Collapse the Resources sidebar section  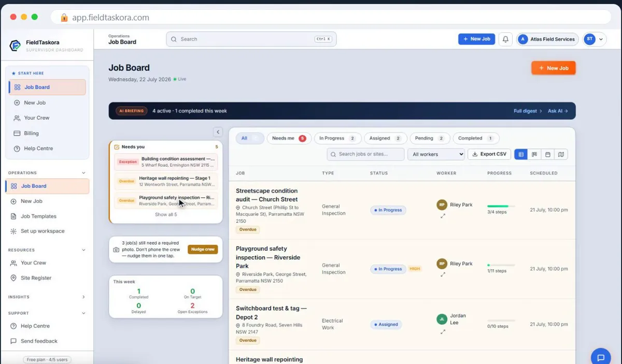pos(83,250)
